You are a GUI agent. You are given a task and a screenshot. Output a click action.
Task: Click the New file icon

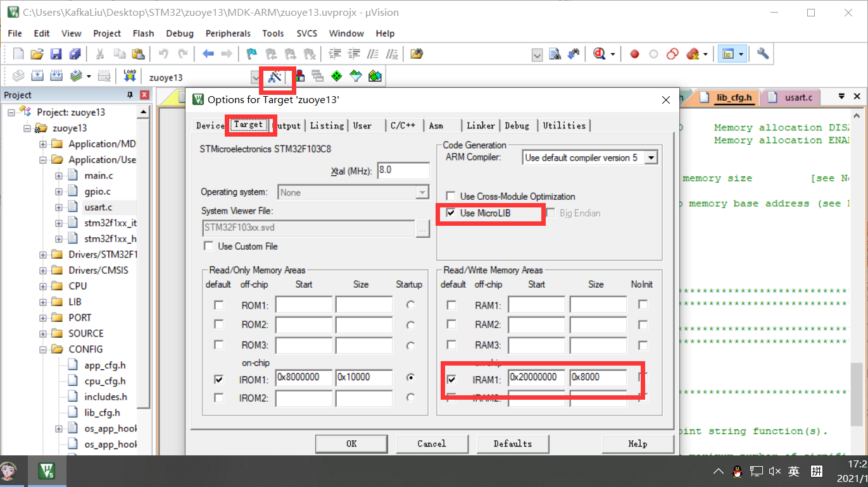point(18,54)
